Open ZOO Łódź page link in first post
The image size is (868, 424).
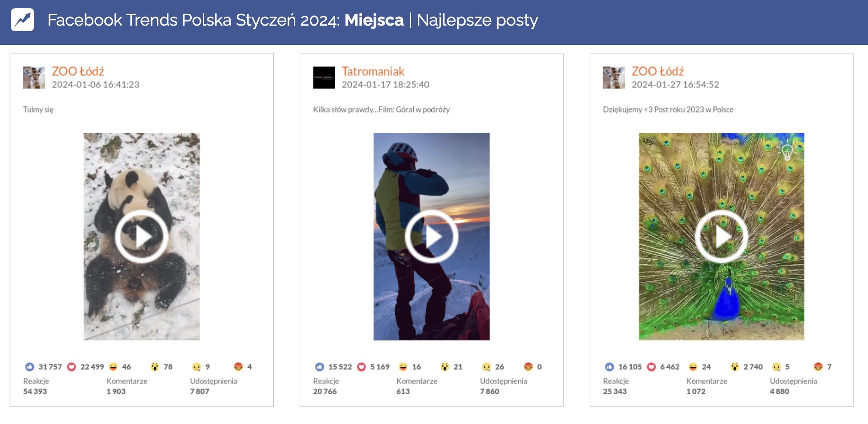(x=78, y=71)
